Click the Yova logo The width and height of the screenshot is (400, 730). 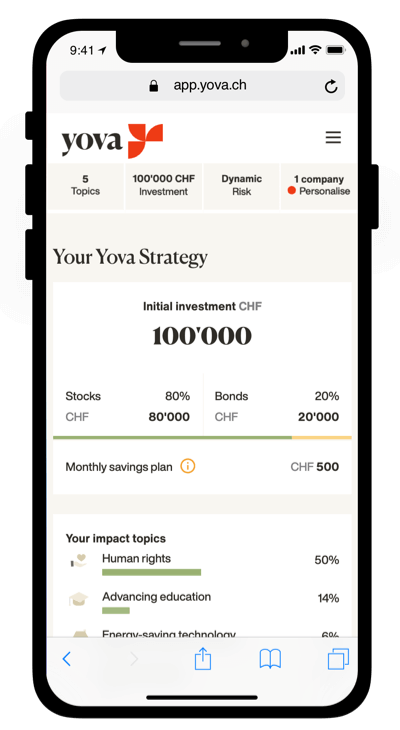[x=112, y=141]
